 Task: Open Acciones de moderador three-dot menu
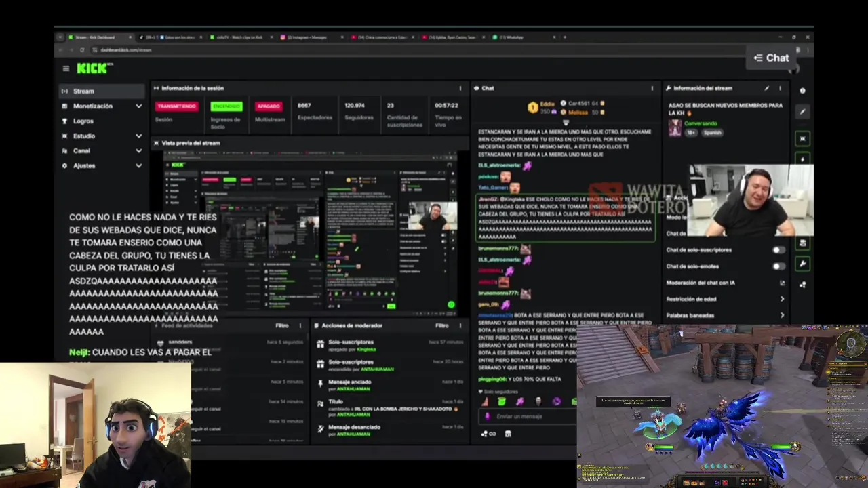point(460,326)
